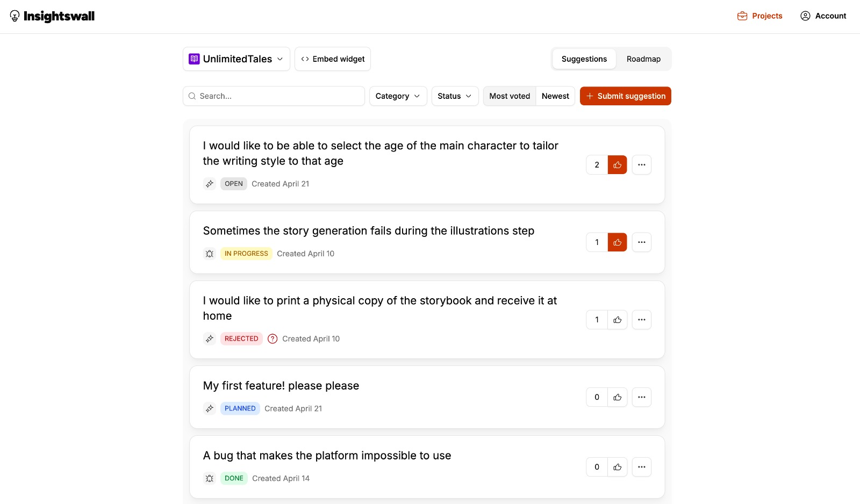860x504 pixels.
Task: Click thumbs-up on My first feature suggestion
Action: pos(617,397)
